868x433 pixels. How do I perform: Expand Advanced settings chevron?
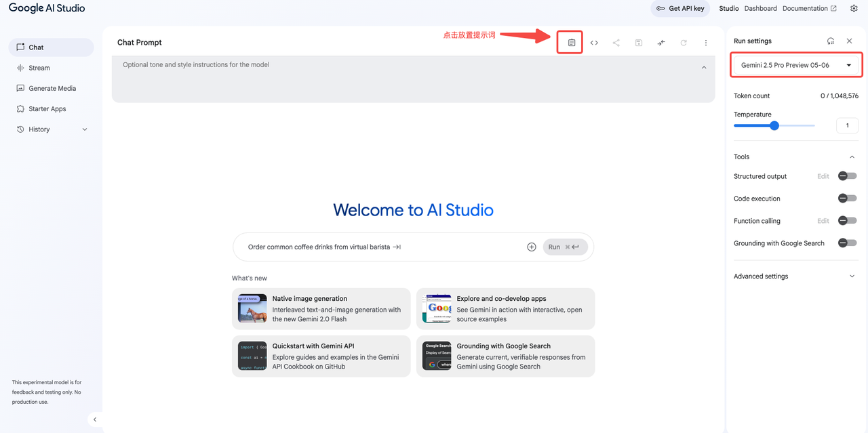coord(852,276)
